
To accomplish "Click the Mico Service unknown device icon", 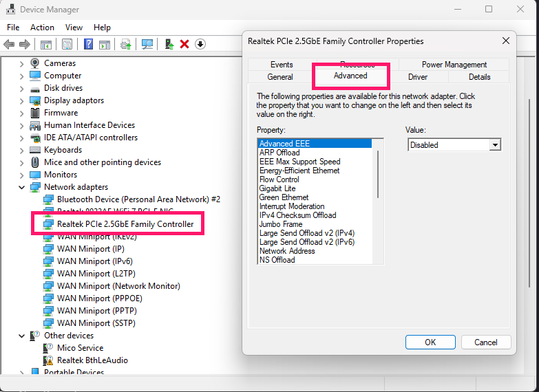I will (48, 348).
